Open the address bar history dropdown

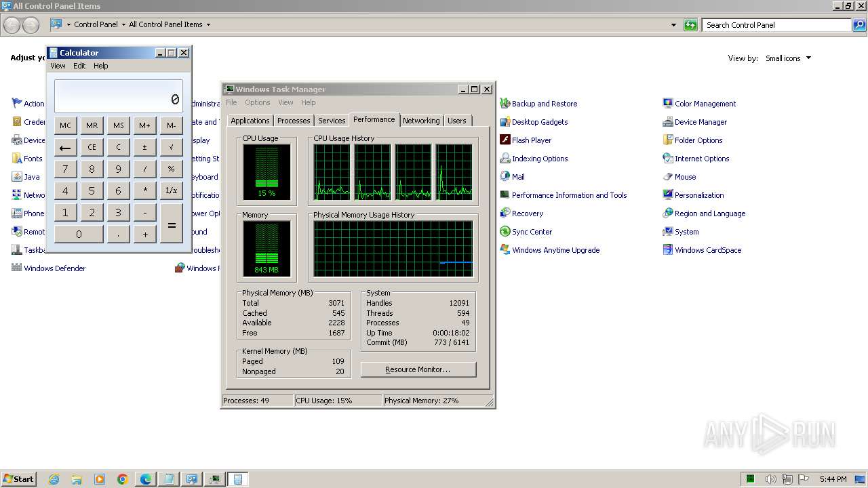click(673, 25)
